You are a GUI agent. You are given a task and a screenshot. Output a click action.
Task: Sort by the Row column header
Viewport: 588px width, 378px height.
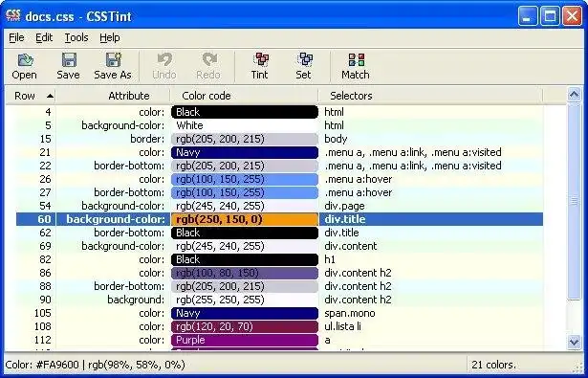[31, 96]
